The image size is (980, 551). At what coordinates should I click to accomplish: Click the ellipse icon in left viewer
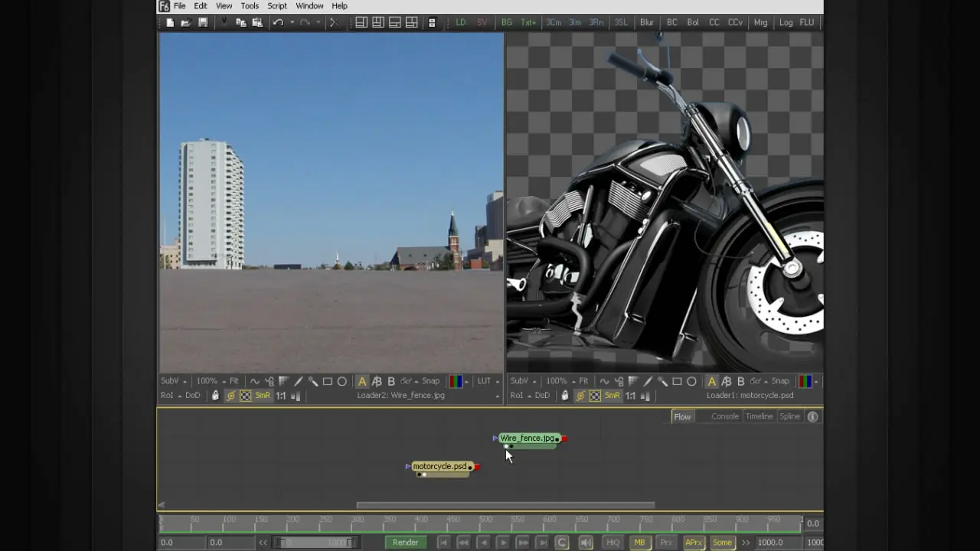(342, 381)
